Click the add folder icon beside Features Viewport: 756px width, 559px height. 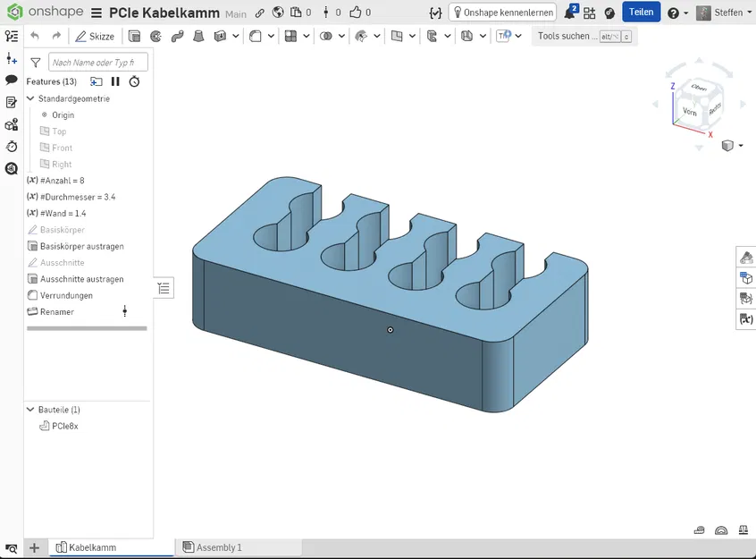97,81
